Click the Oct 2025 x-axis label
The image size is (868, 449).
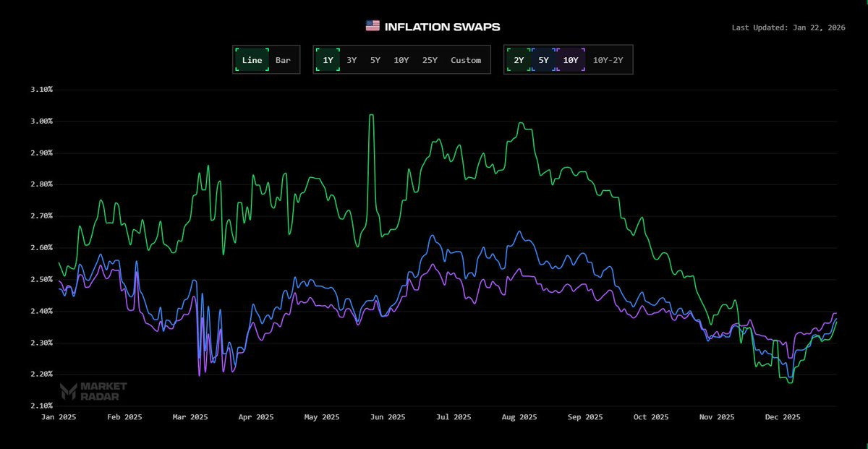point(651,417)
